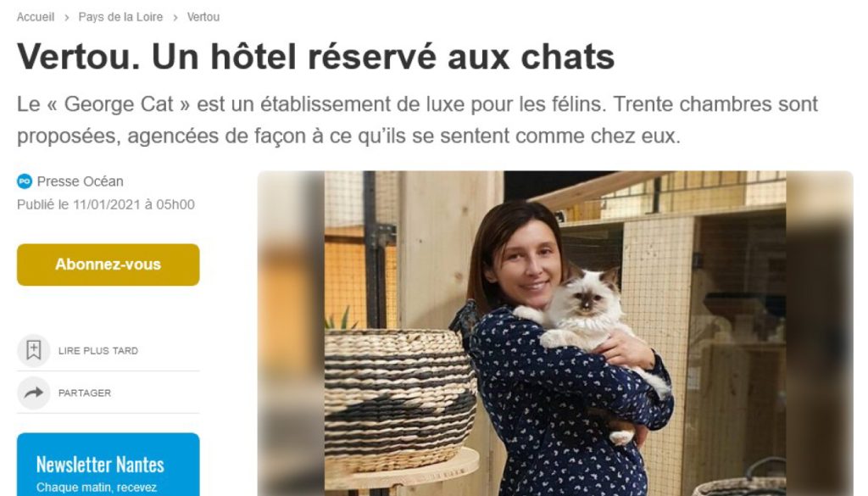Click the George Cat article summary paragraph
Screen dimensions: 868x496
point(417,120)
